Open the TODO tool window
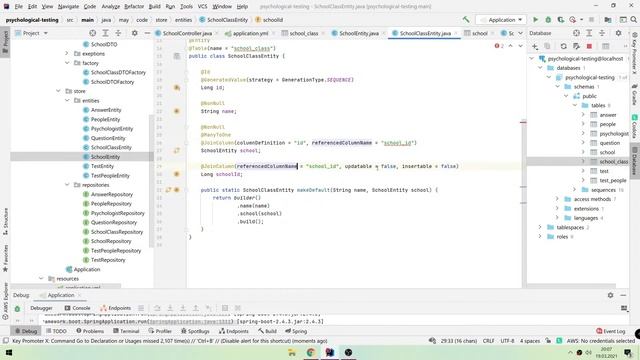Viewport: 640px width, 360px height. pos(56,331)
